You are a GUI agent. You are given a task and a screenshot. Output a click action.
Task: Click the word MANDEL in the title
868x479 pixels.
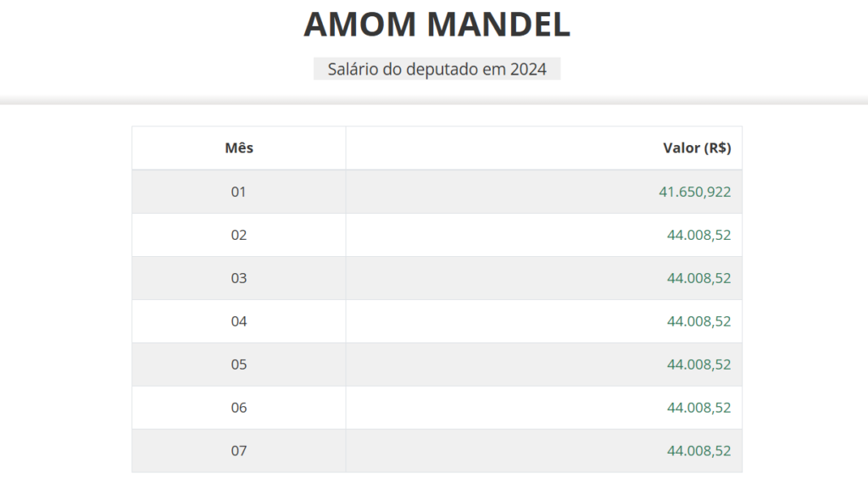(x=498, y=25)
